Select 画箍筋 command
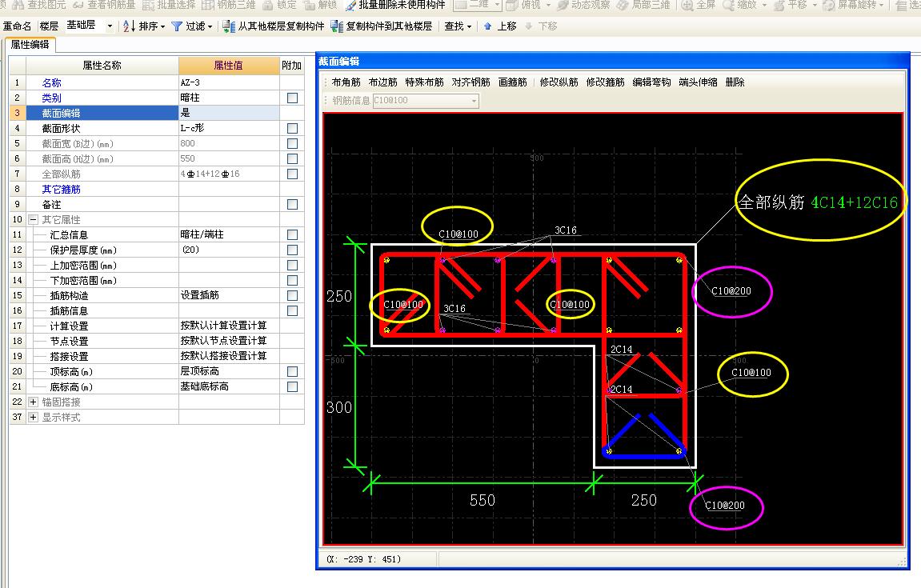The image size is (921, 588). [513, 82]
